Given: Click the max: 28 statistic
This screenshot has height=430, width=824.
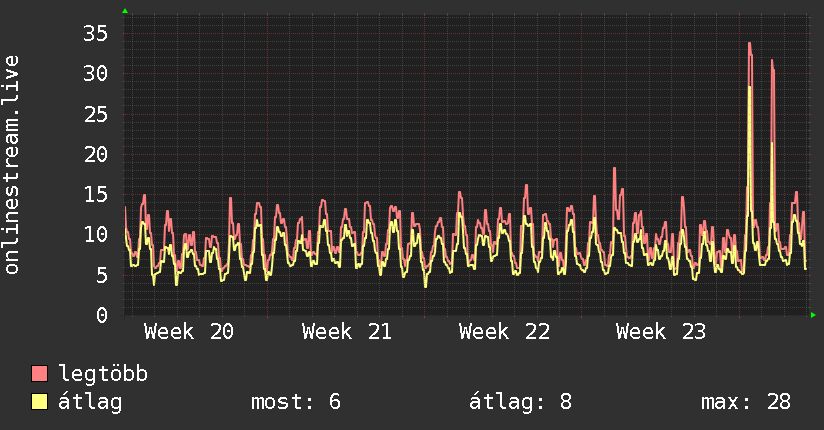Looking at the screenshot, I should click(746, 402).
